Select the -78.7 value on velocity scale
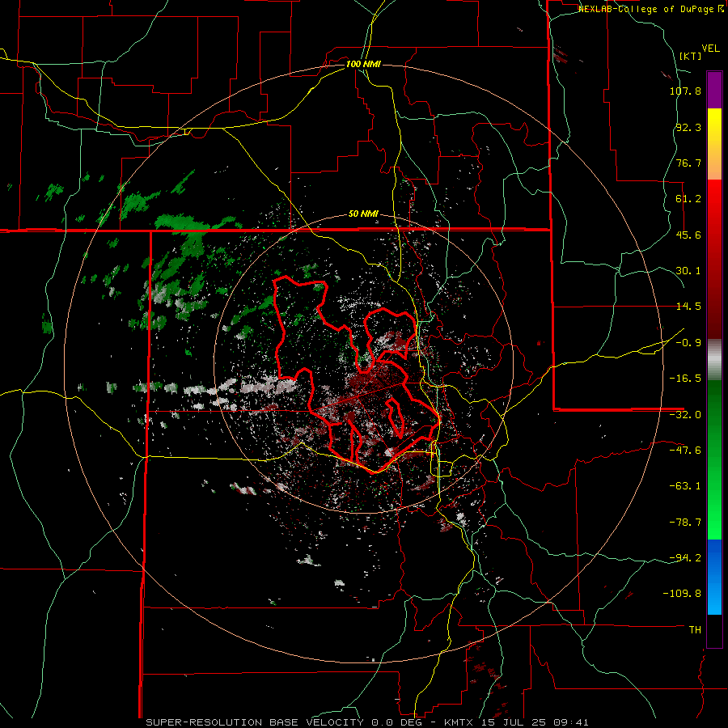Viewport: 728px width, 728px height. [x=685, y=523]
